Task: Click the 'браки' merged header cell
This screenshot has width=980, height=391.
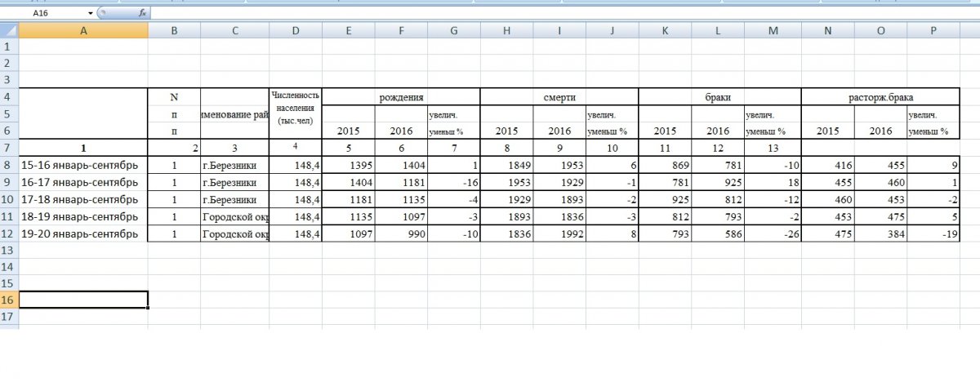Action: click(x=719, y=97)
